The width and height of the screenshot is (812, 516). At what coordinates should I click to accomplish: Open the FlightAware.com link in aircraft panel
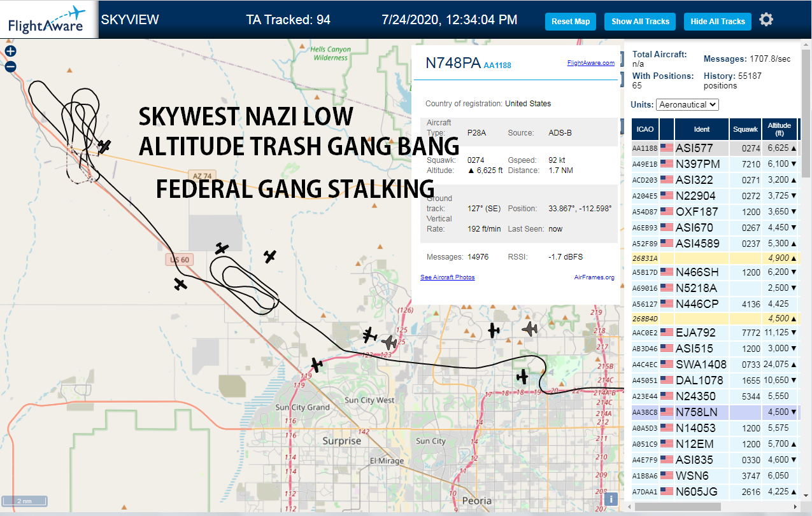590,63
